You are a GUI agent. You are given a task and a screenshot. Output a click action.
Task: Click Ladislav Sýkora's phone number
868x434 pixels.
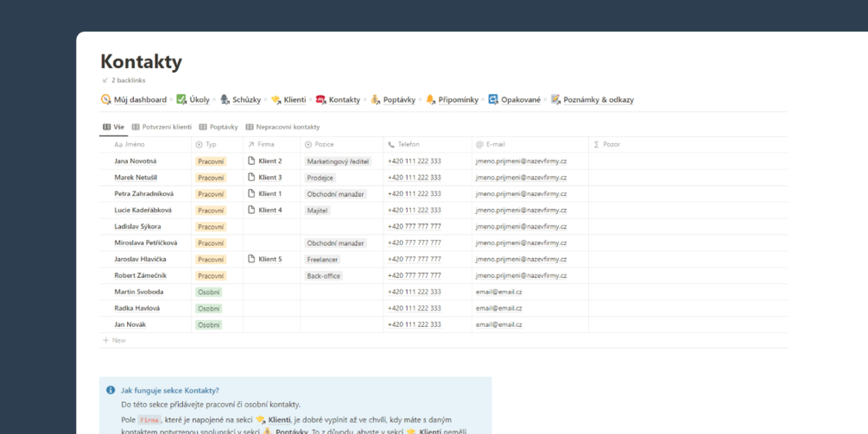pos(415,227)
